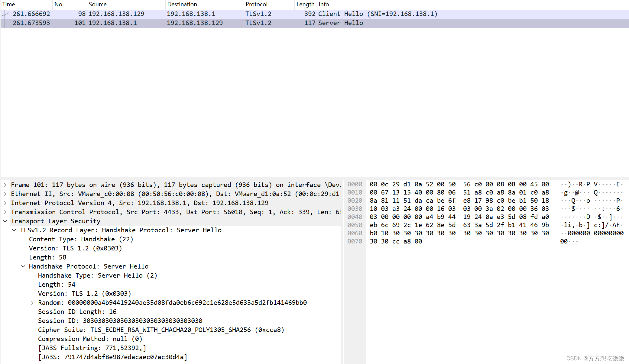Sort by Source column header
Viewport: 629px width, 364px height.
coord(98,4)
